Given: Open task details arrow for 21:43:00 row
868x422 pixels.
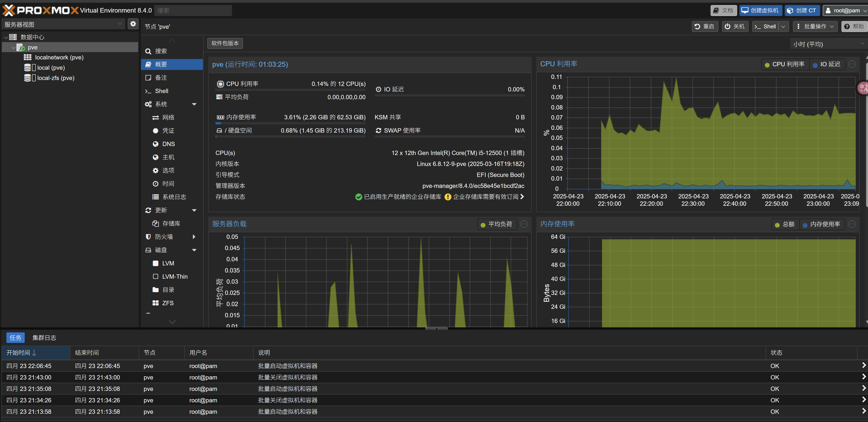Looking at the screenshot, I should click(x=864, y=377).
